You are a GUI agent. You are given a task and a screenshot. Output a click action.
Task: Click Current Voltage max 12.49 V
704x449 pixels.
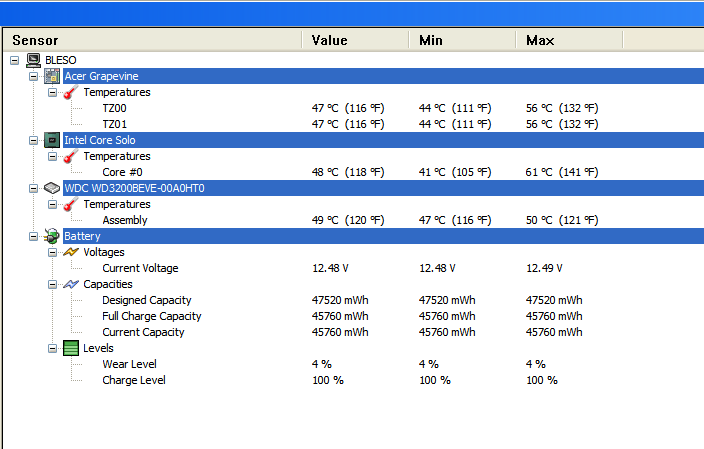(544, 269)
